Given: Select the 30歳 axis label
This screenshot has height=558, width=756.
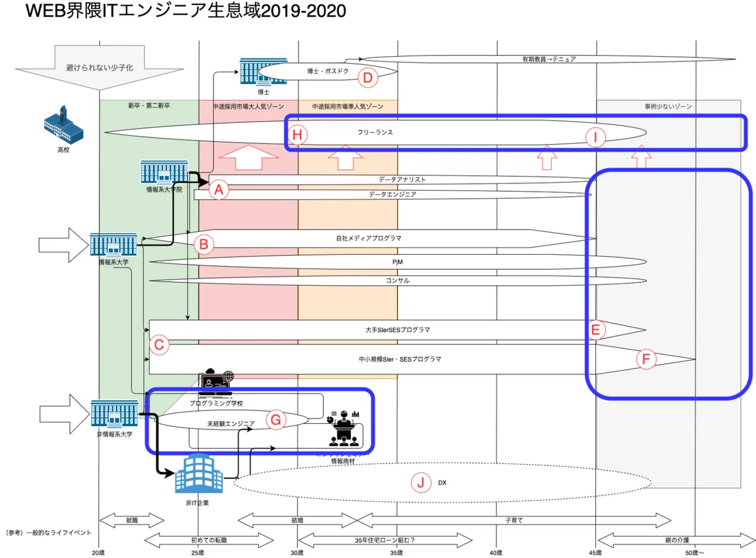Looking at the screenshot, I should 297,553.
